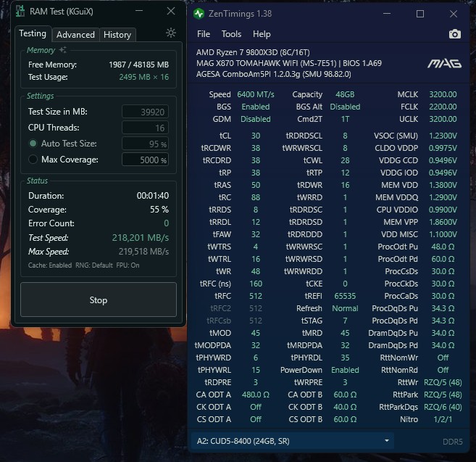Viewport: 476px width, 462px height.
Task: Click the BGS Alt Disabled value
Action: [345, 107]
